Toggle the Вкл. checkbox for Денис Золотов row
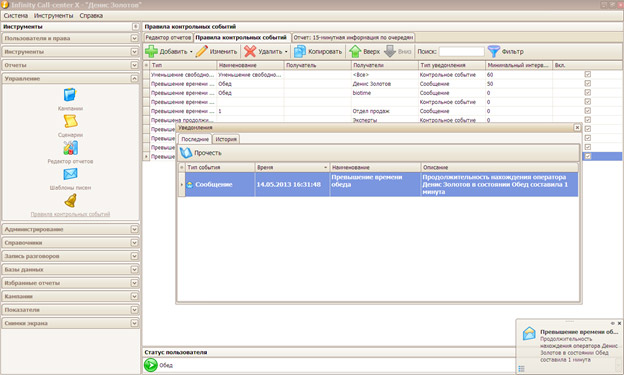Viewport: 624px width, 375px height. 588,84
